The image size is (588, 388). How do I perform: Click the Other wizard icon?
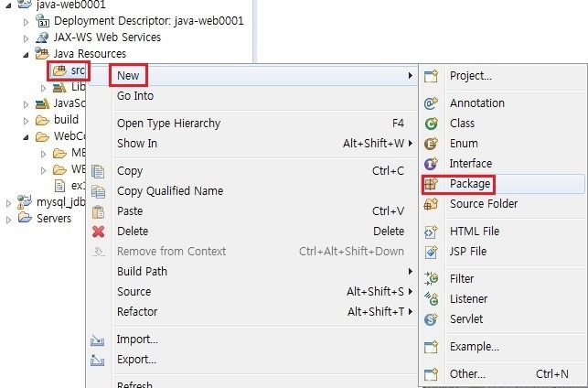point(431,374)
